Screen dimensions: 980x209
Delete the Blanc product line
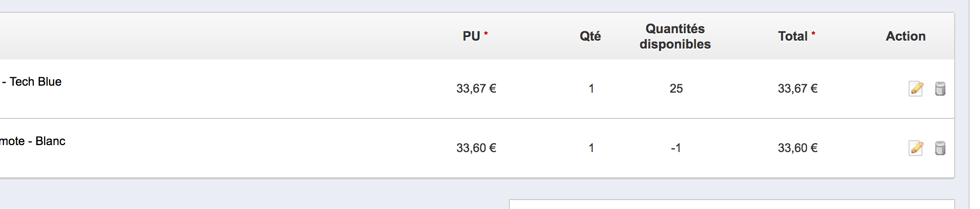coord(940,148)
